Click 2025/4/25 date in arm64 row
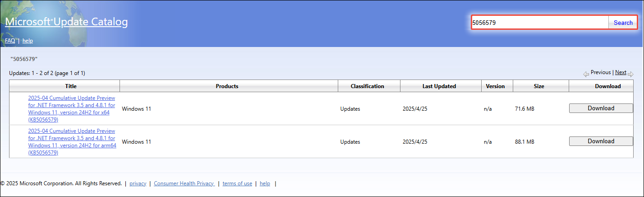 point(415,142)
